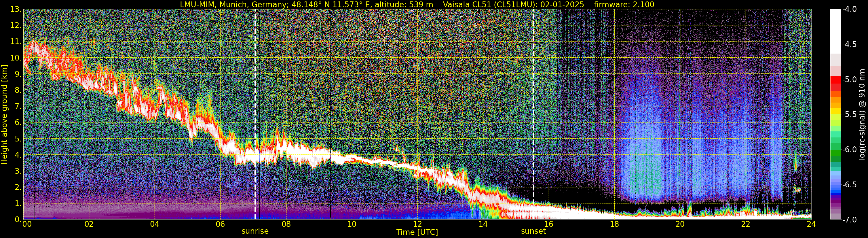
Task: Click the '0.' height axis tick label
Action: click(x=18, y=220)
